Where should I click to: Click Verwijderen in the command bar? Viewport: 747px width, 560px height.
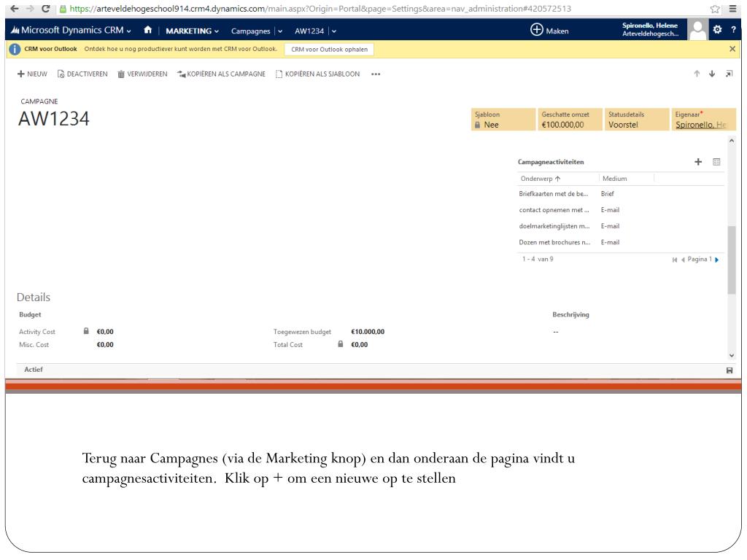point(142,74)
